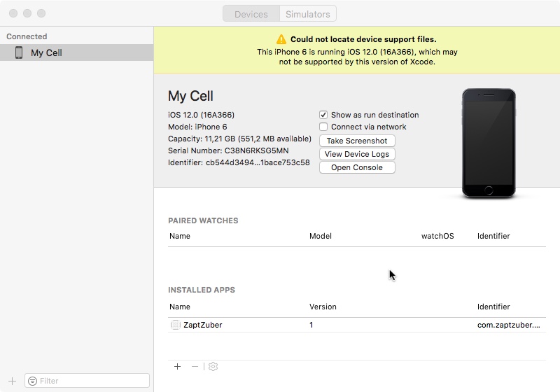Screen dimensions: 560x392
Task: Open the app settings gear menu
Action: tap(213, 366)
